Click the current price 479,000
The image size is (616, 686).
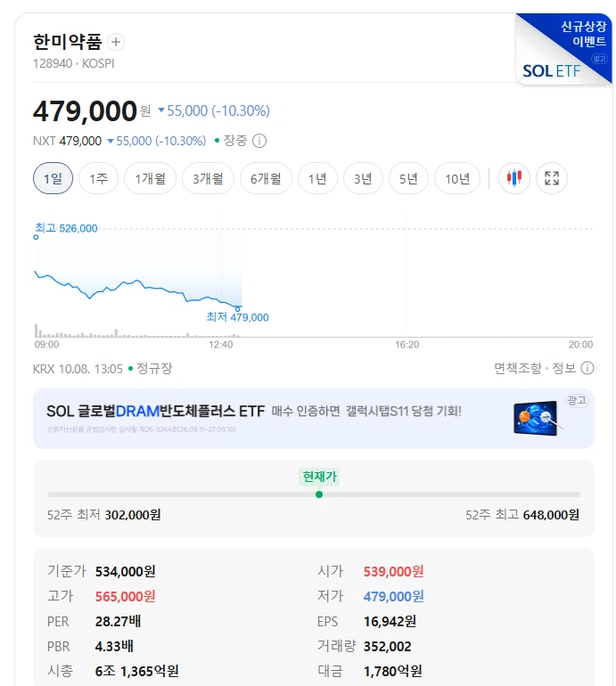[85, 110]
